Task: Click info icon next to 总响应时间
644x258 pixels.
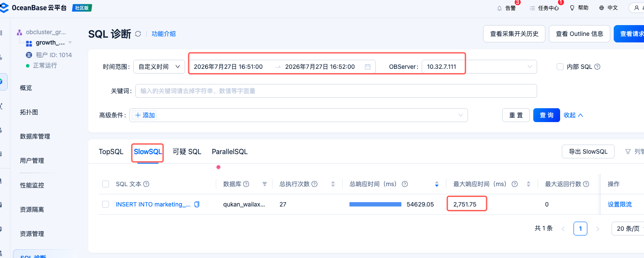Action: 405,184
